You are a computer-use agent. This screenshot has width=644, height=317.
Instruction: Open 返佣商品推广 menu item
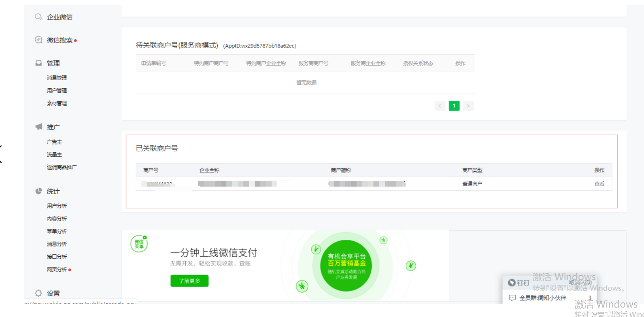pos(61,167)
